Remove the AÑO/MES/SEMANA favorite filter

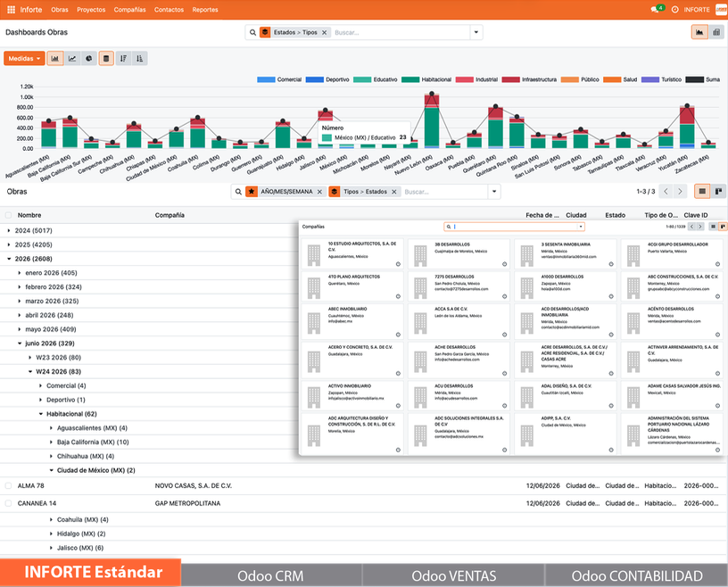pyautogui.click(x=319, y=192)
